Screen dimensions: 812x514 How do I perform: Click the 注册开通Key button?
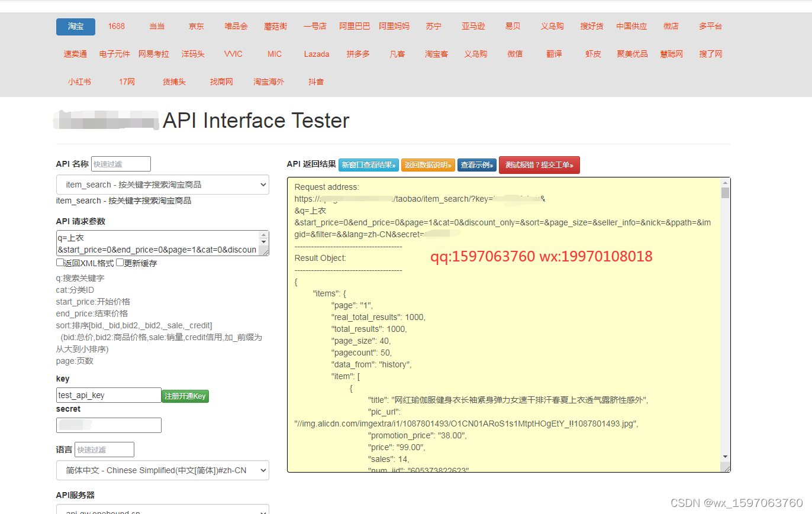185,396
